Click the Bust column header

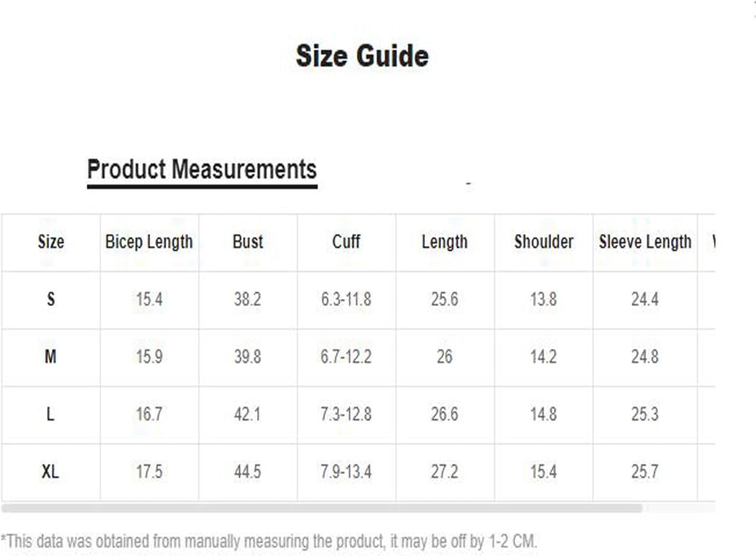[248, 242]
